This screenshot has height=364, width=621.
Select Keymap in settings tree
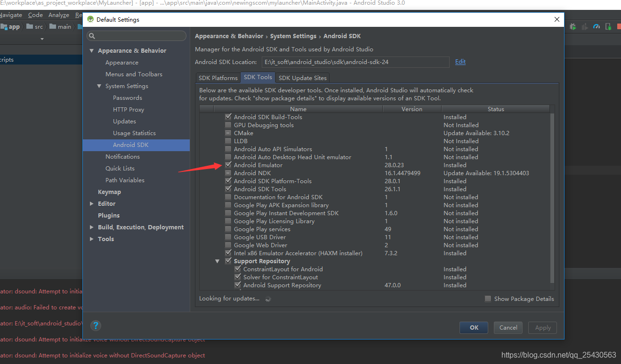coord(109,192)
